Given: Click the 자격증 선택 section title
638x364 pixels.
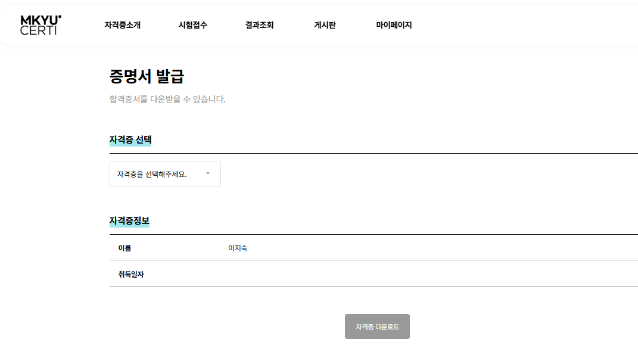Looking at the screenshot, I should coord(130,140).
